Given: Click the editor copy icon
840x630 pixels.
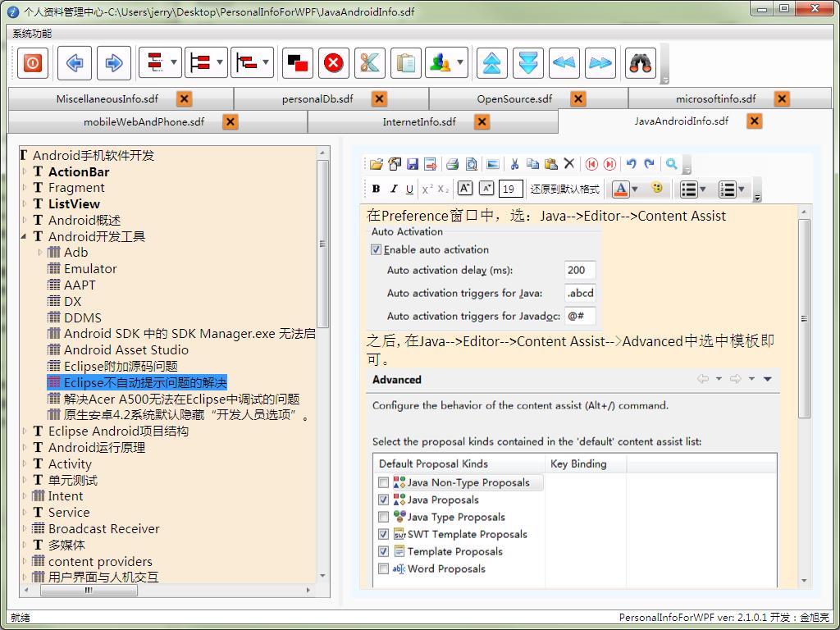Looking at the screenshot, I should [x=532, y=164].
